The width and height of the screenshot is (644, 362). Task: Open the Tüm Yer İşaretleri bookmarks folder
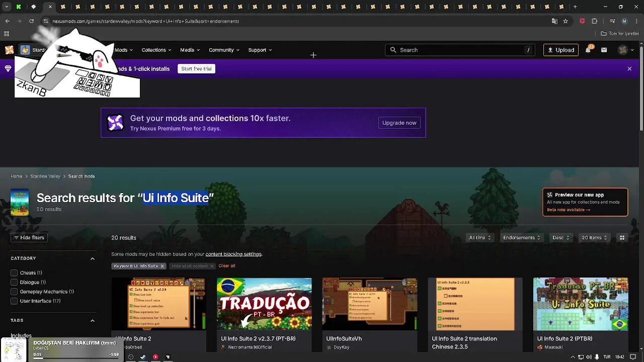pyautogui.click(x=620, y=34)
